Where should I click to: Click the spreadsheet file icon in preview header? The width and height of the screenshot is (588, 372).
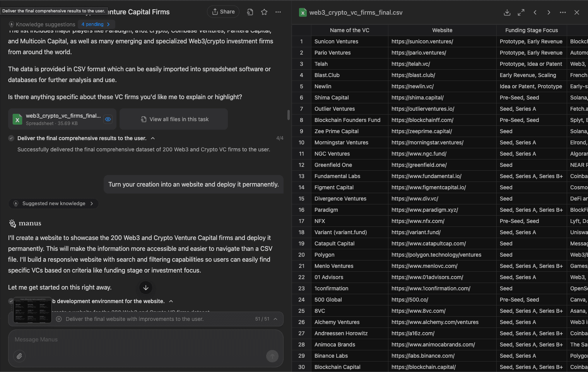(303, 12)
